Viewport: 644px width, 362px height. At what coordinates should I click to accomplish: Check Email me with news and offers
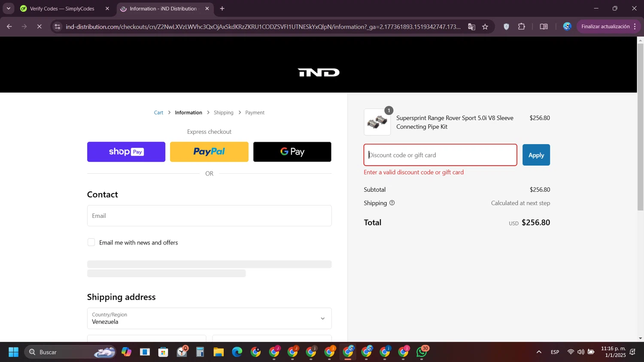point(91,242)
